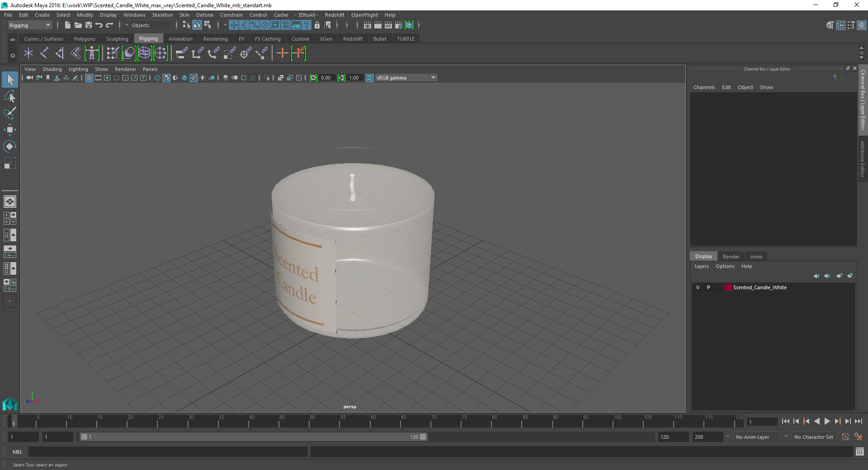Activate the Scale tool
The height and width of the screenshot is (470, 868).
(x=10, y=163)
